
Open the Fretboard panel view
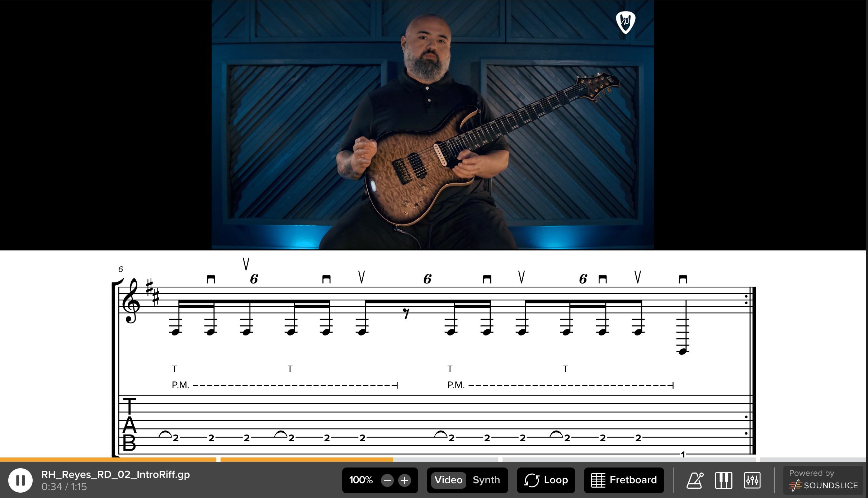tap(622, 480)
